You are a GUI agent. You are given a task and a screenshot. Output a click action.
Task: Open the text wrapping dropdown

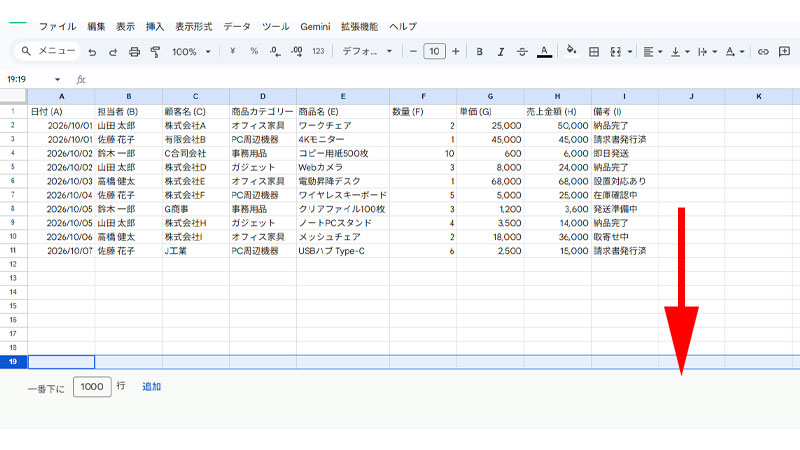707,52
